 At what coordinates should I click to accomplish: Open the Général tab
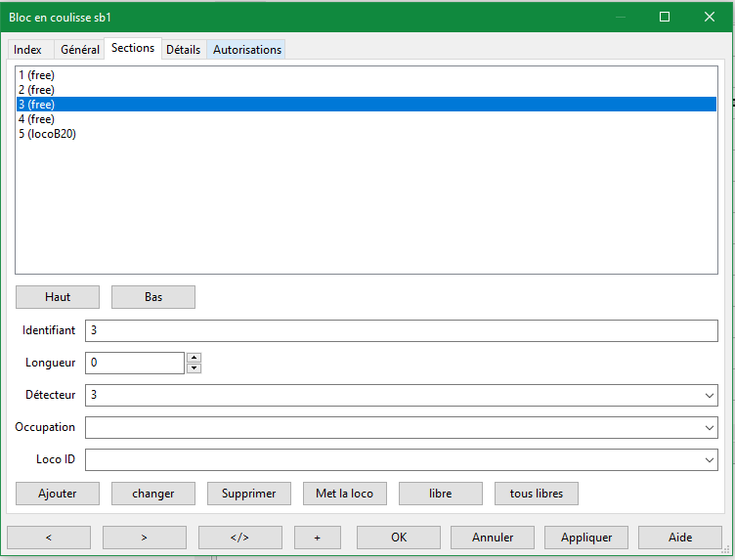click(79, 50)
